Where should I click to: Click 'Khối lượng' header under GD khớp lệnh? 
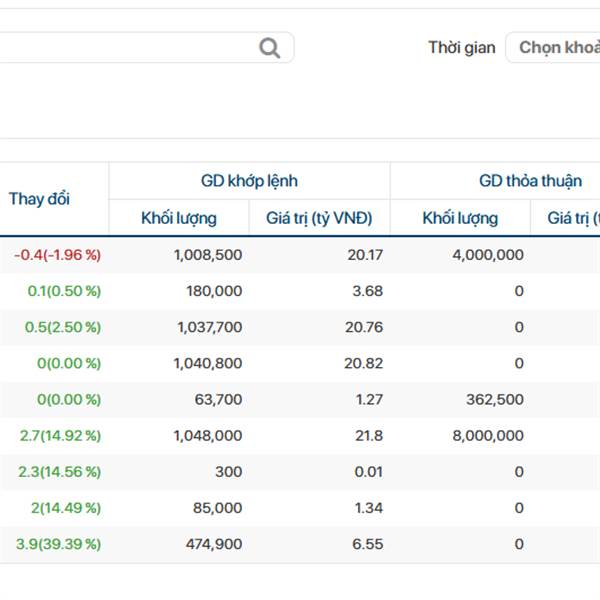[179, 219]
